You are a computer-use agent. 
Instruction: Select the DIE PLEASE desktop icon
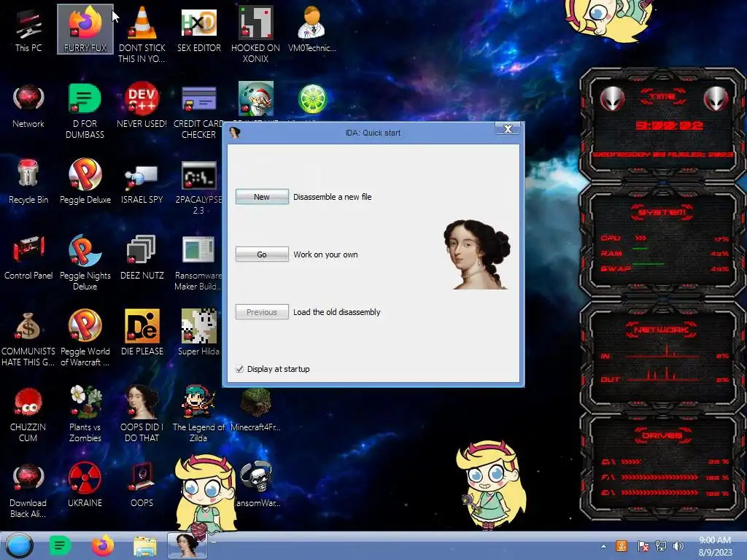(x=142, y=333)
